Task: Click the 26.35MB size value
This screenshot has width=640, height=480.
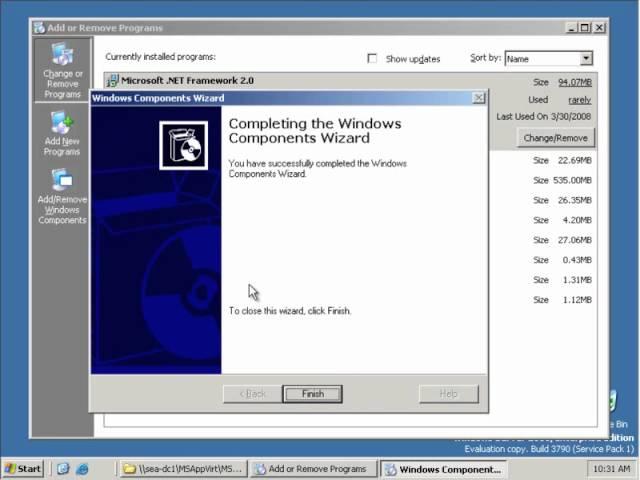Action: click(575, 200)
